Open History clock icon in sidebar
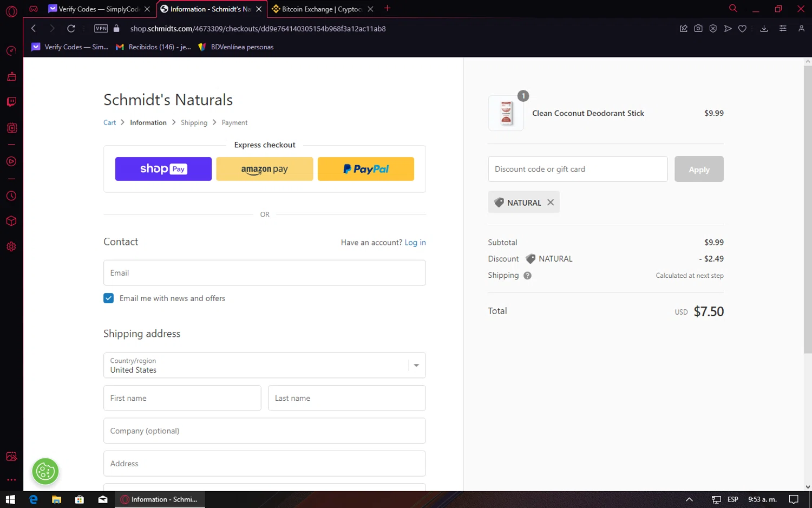The image size is (812, 508). pyautogui.click(x=11, y=196)
